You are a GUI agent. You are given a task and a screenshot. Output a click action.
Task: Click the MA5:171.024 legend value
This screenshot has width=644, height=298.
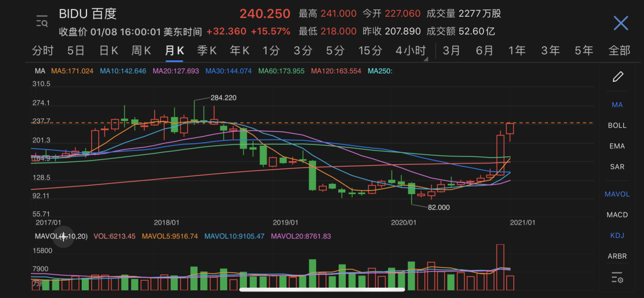tap(72, 71)
